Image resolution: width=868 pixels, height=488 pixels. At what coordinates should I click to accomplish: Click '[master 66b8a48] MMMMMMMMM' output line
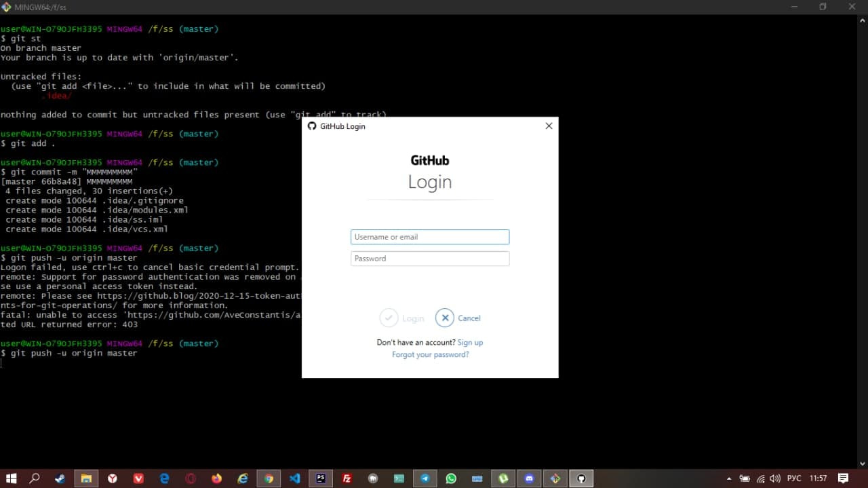coord(66,181)
